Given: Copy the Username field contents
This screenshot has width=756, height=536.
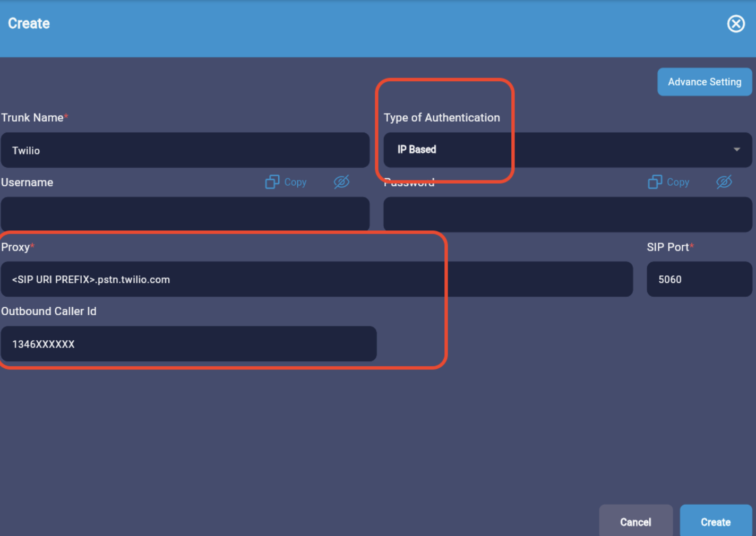Looking at the screenshot, I should point(285,182).
